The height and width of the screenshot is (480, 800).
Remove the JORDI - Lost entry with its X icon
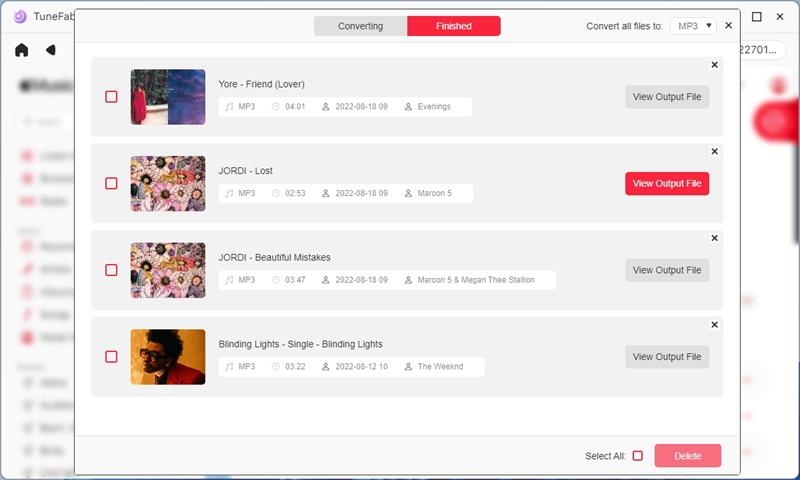pos(714,152)
